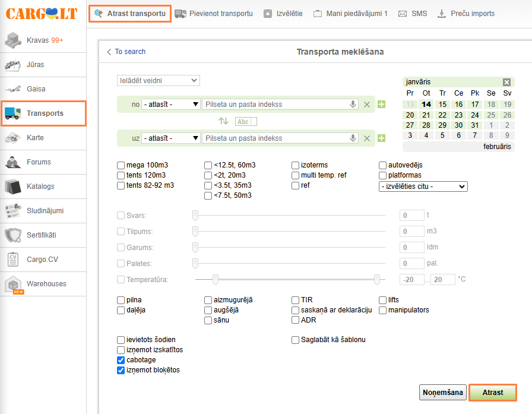Image resolution: width=532 pixels, height=414 pixels.
Task: Open the 'no' country selector dropdown
Action: click(x=171, y=105)
